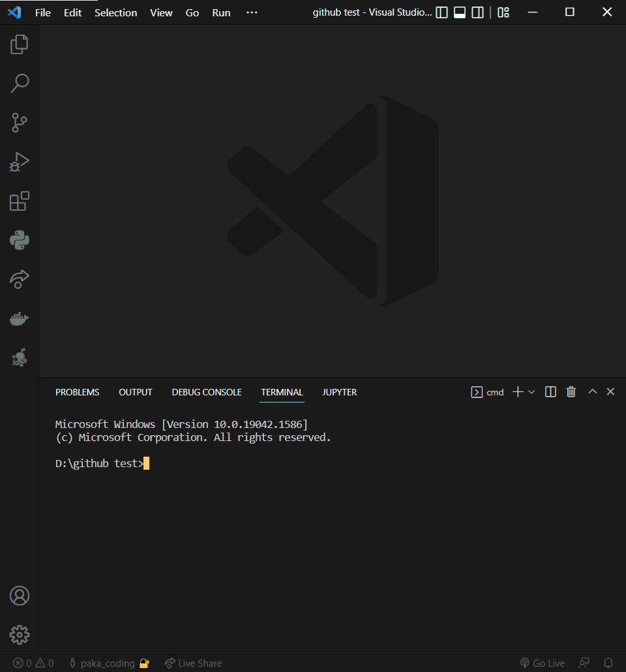Viewport: 626px width, 672px height.
Task: Click the Windows version text in terminal
Action: tap(182, 424)
